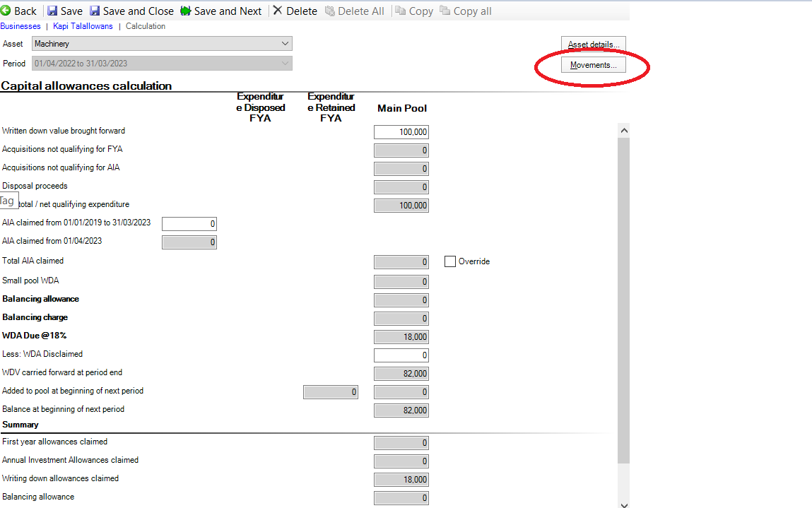This screenshot has width=812, height=508.
Task: Open the Kapi Talallowans breadcrumb link
Action: click(83, 26)
